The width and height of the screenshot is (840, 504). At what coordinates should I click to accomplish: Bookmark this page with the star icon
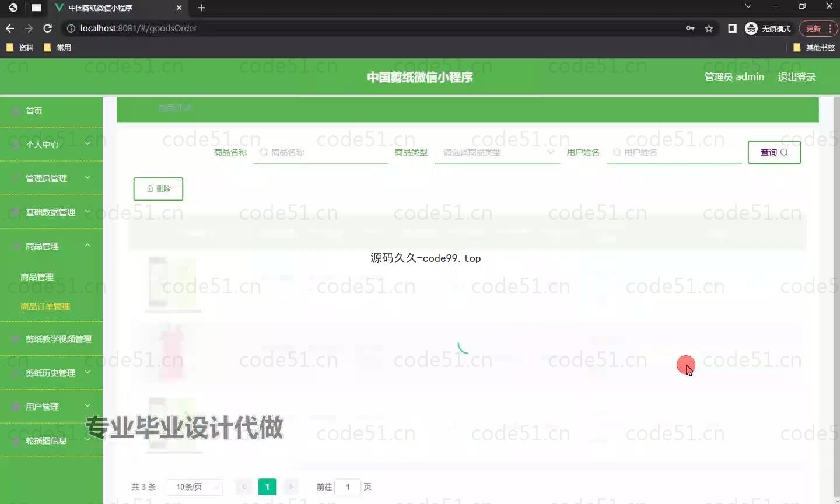pyautogui.click(x=709, y=28)
